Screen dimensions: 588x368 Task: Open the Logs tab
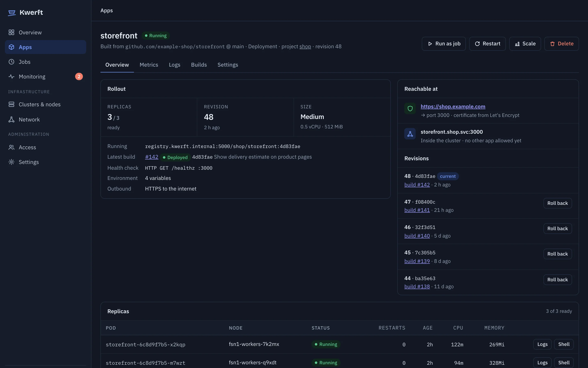coord(174,65)
